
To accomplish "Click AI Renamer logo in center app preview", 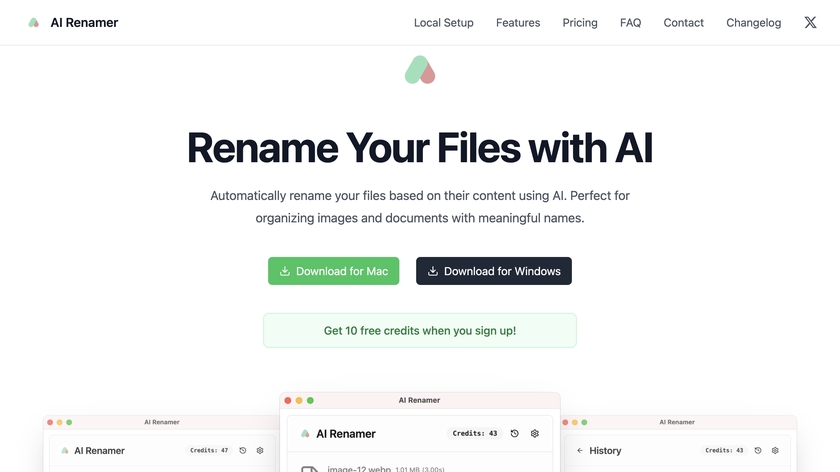I will [305, 433].
